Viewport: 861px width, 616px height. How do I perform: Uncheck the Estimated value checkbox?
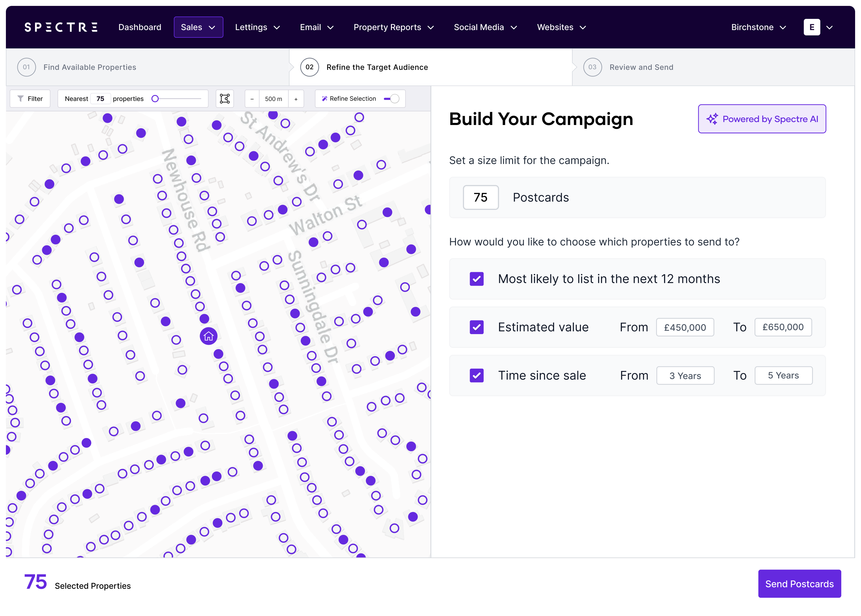[x=476, y=327]
